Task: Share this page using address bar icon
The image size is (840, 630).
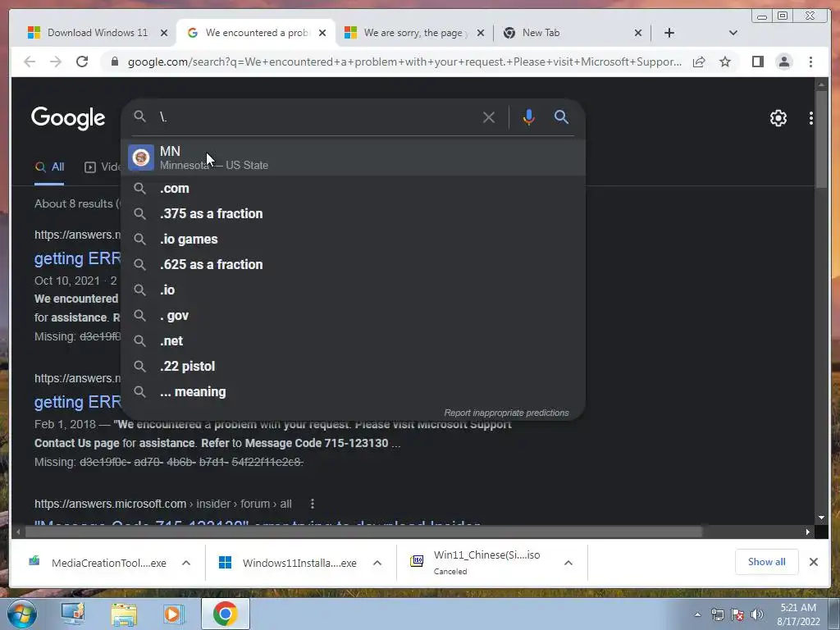Action: [699, 62]
